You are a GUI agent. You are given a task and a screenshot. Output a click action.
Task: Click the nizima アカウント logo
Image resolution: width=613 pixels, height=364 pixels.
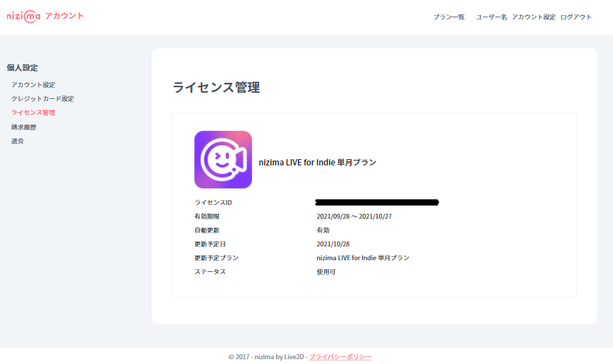pos(45,17)
